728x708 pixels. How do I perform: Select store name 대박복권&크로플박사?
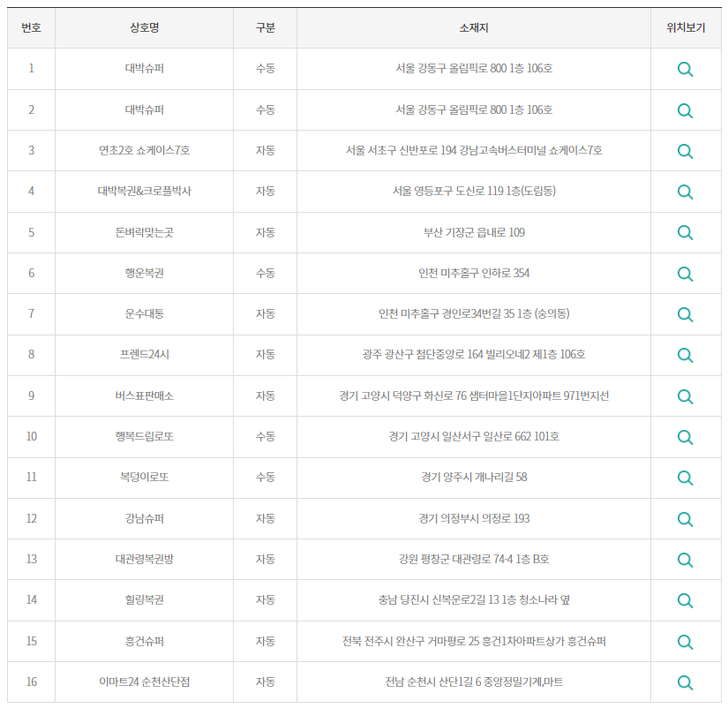click(x=145, y=191)
